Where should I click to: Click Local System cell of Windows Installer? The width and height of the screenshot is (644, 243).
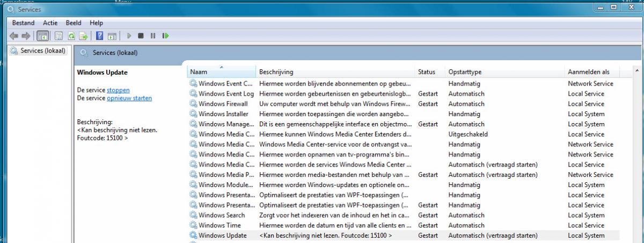coord(586,114)
